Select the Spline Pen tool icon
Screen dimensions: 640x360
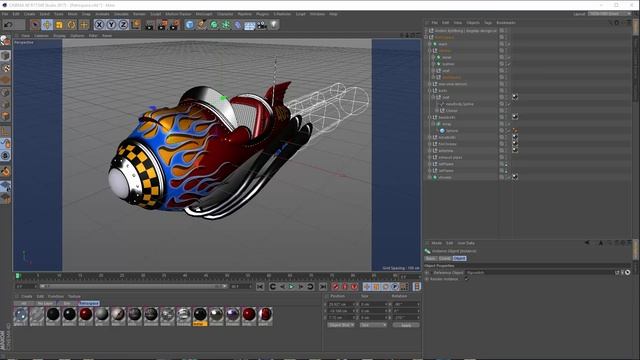202,25
